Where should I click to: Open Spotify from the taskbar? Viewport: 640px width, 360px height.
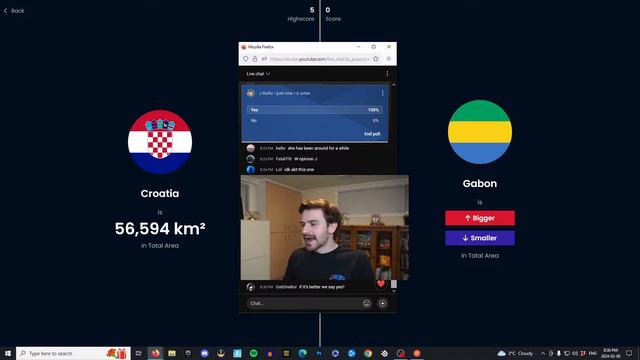coord(253,353)
